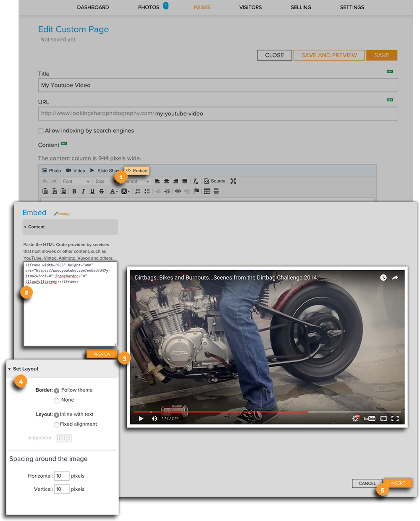This screenshot has height=521, width=420.
Task: Click the URL input field
Action: 218,113
